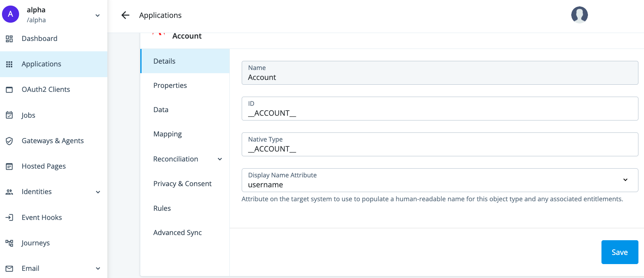This screenshot has height=278, width=644.
Task: Open the Data tab
Action: (185, 110)
